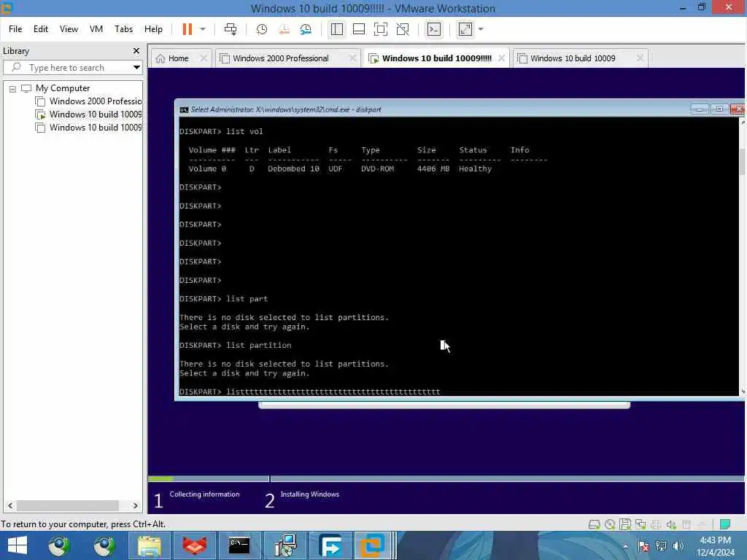Click the setup progress bar

(446, 478)
